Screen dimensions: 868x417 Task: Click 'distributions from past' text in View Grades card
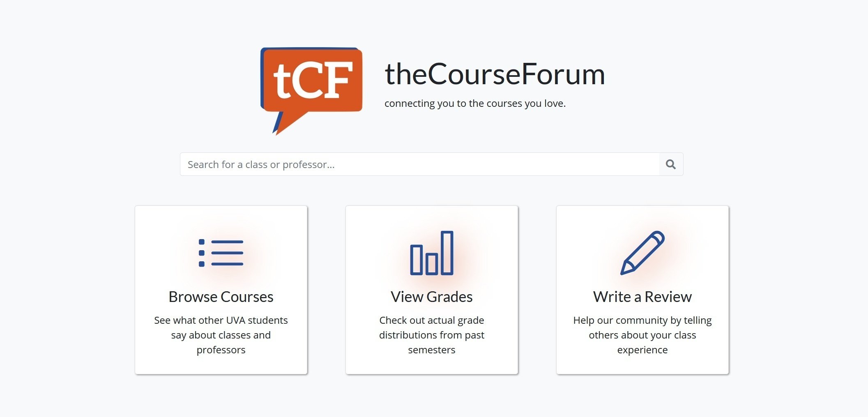point(432,335)
